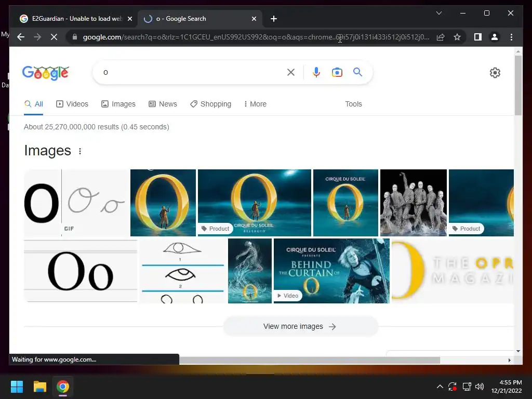The height and width of the screenshot is (399, 532).
Task: Go back to the previous page
Action: click(21, 37)
